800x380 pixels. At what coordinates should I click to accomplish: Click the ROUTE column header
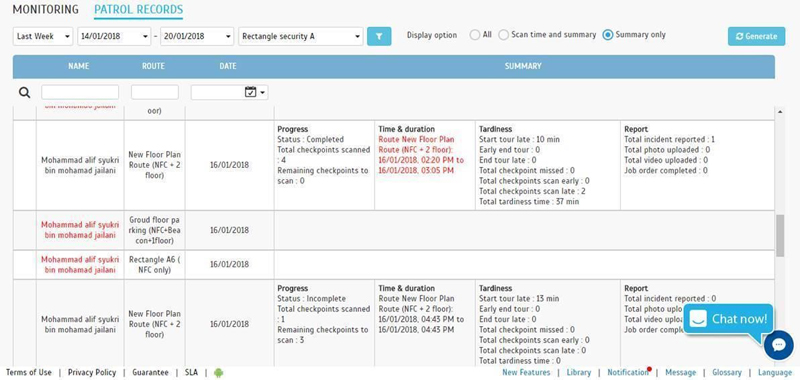coord(153,66)
